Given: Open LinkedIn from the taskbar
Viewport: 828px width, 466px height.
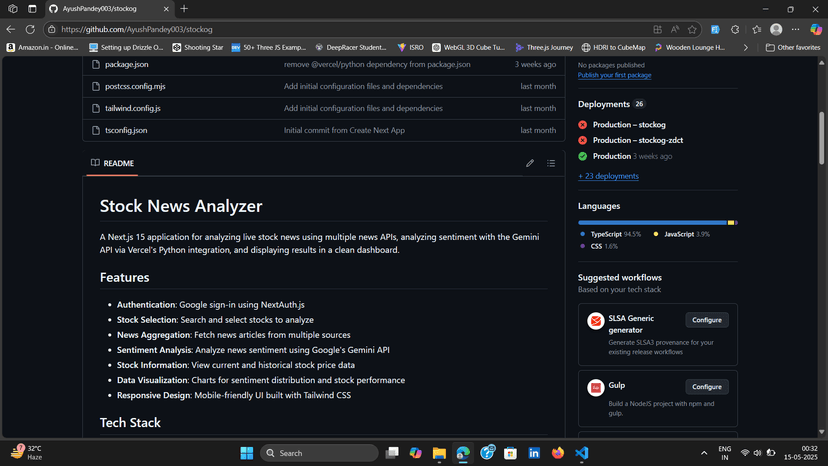Looking at the screenshot, I should click(534, 453).
